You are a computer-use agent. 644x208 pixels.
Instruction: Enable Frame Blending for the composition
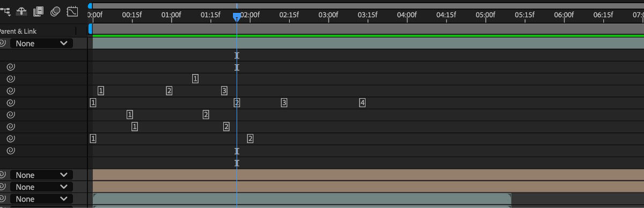click(x=38, y=11)
